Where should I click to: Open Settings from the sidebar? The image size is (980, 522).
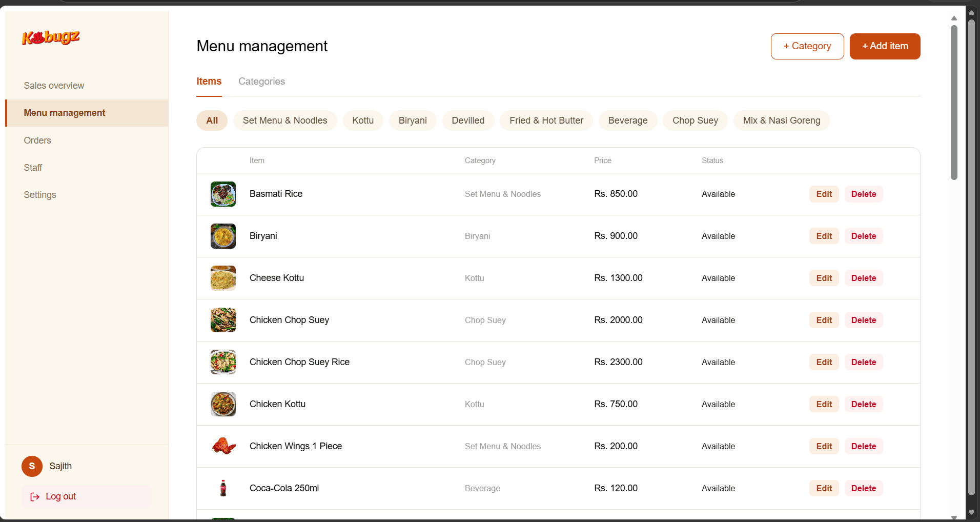click(40, 195)
